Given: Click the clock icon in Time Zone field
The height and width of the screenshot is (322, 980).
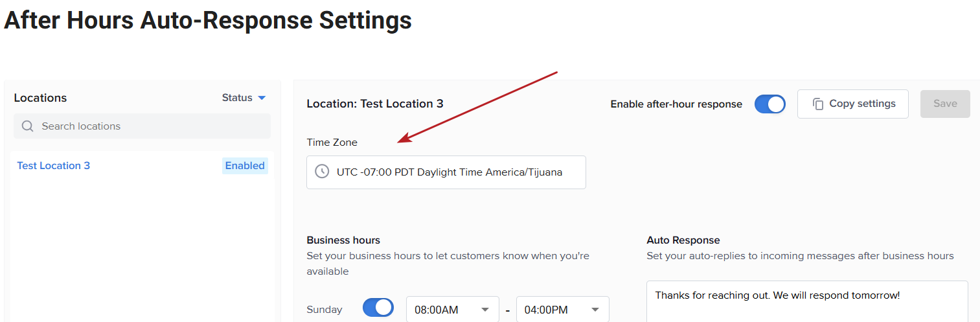Looking at the screenshot, I should point(322,172).
